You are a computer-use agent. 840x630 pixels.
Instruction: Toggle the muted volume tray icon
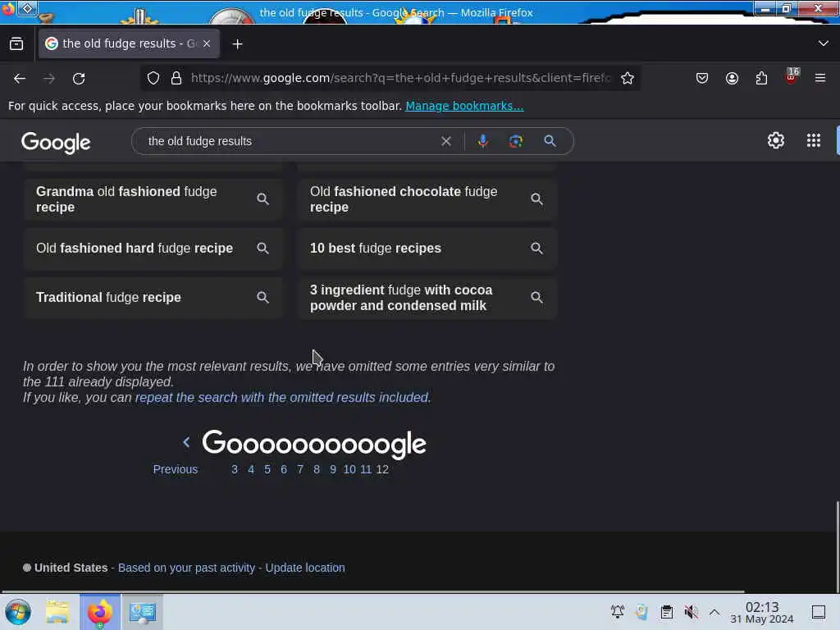691,612
